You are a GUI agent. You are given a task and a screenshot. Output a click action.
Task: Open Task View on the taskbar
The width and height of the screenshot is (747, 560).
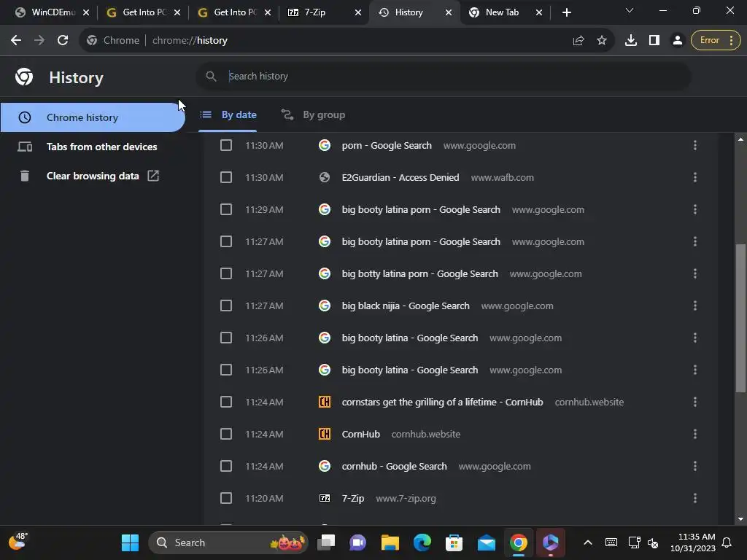pos(326,542)
